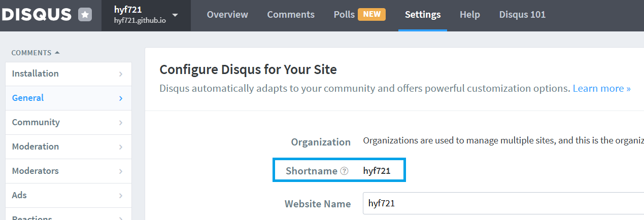Click the Organization label
The height and width of the screenshot is (220, 644).
[x=321, y=142]
